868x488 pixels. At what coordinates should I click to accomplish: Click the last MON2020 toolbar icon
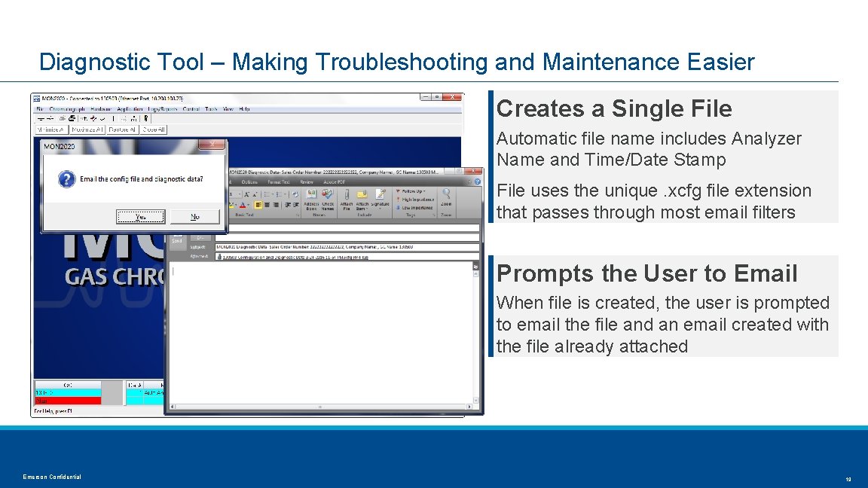pyautogui.click(x=146, y=118)
